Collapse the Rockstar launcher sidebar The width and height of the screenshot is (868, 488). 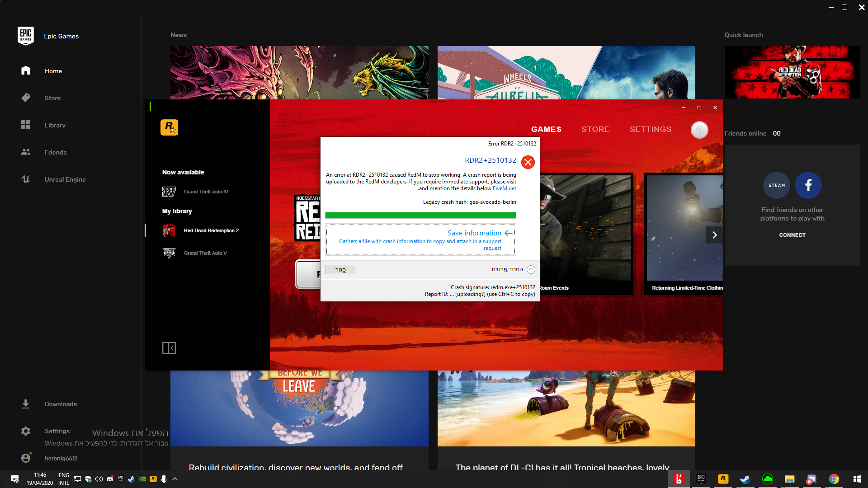tap(169, 348)
